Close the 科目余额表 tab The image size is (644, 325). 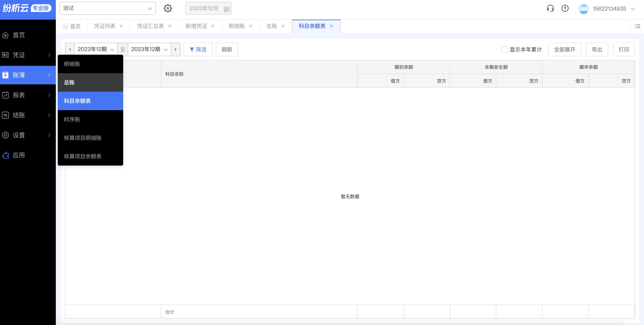point(331,26)
